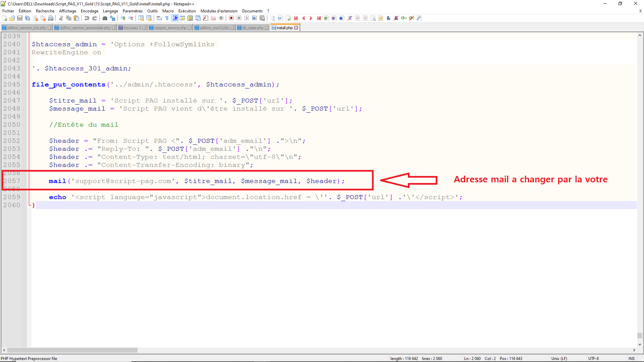Open the Édition menu
Viewport: 644px width, 362px height.
tap(25, 11)
